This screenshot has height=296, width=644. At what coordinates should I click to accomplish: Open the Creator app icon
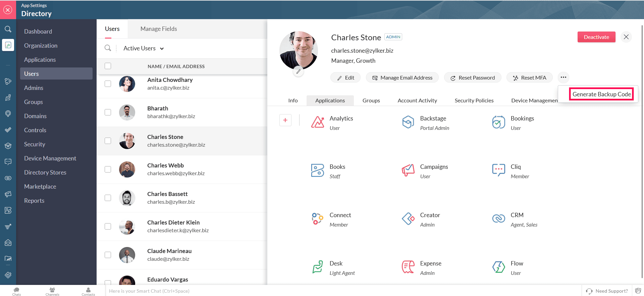[408, 219]
